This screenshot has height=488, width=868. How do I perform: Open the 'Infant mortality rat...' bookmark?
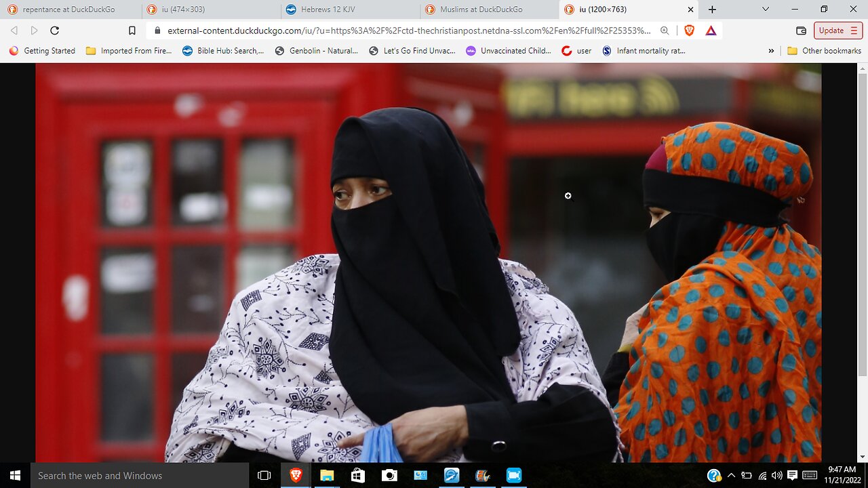[644, 51]
